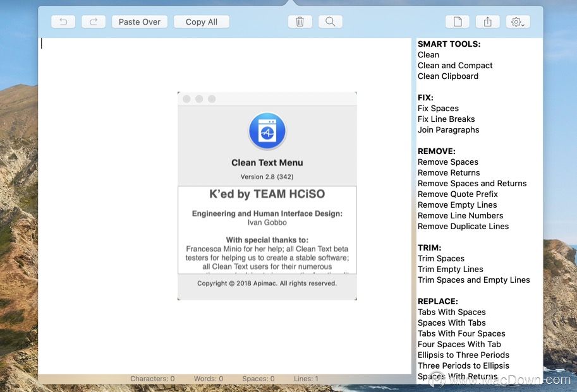Open the Share icon in toolbar

[x=488, y=21]
